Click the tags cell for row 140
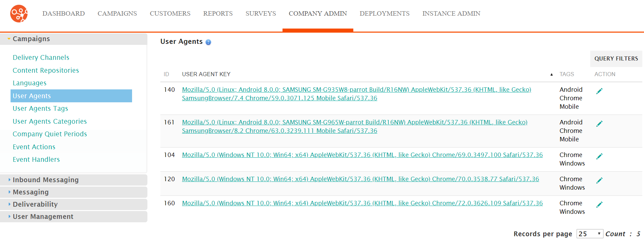 (x=571, y=98)
